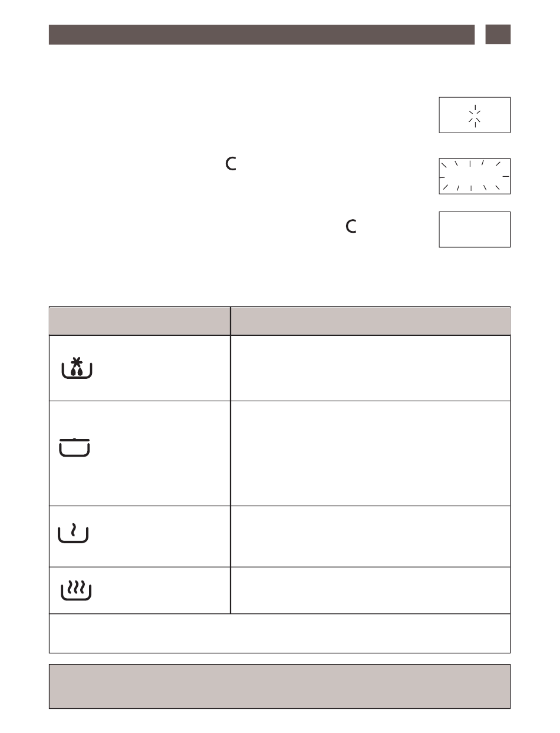Select the right grey table header cell
The width and height of the screenshot is (560, 733).
[x=370, y=321]
